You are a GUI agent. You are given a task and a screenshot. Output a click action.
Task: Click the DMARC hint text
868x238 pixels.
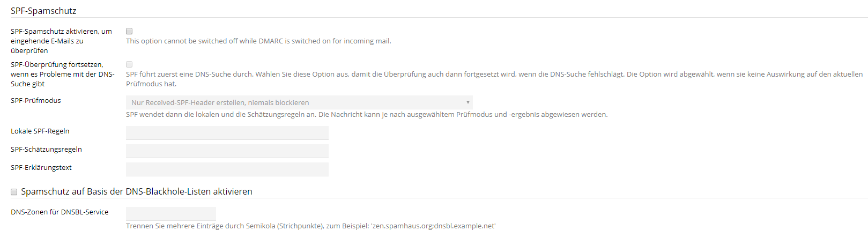point(258,41)
